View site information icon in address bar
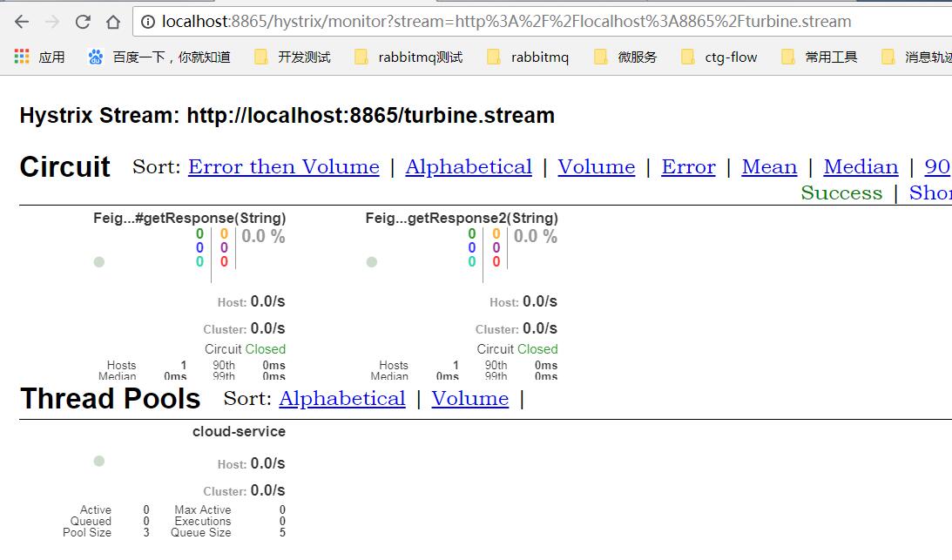This screenshot has width=952, height=560. pyautogui.click(x=147, y=22)
